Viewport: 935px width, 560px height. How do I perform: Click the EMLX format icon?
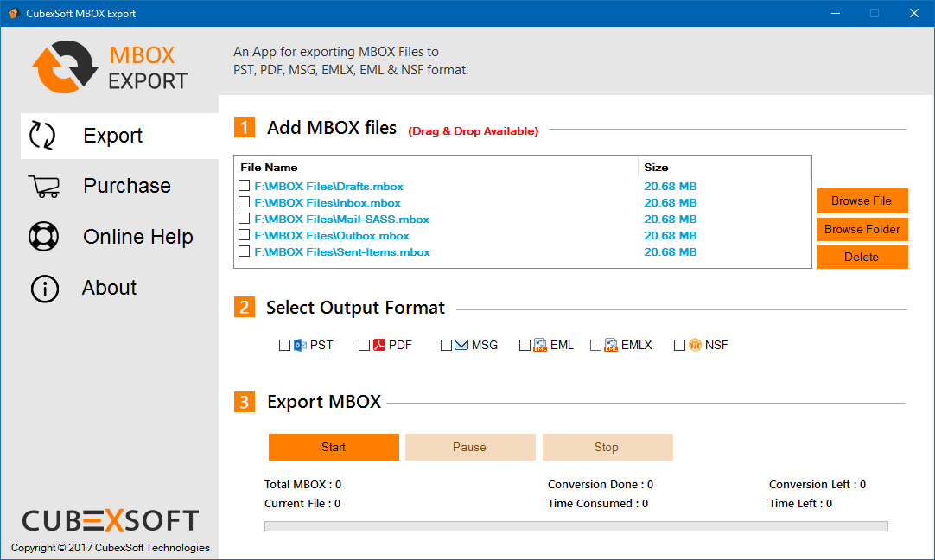point(611,345)
